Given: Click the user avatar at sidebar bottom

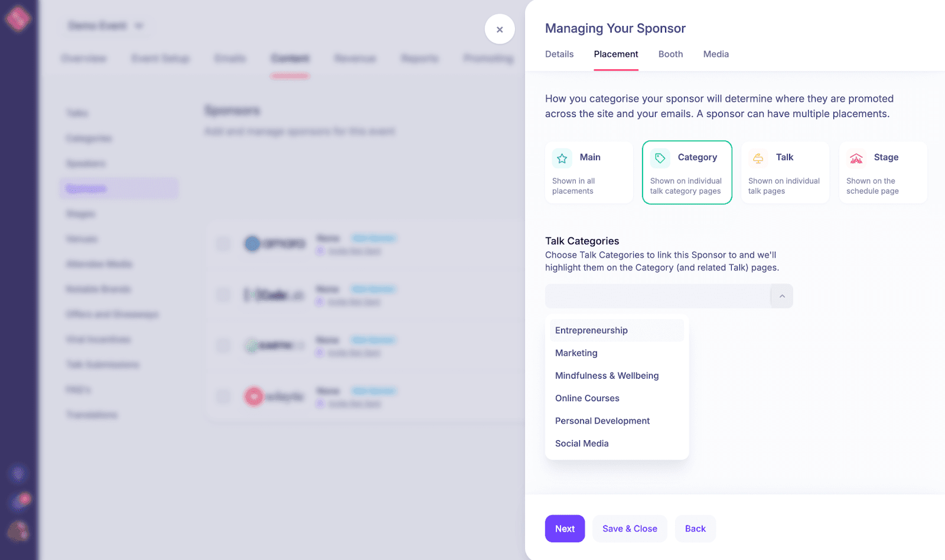Looking at the screenshot, I should (x=18, y=531).
